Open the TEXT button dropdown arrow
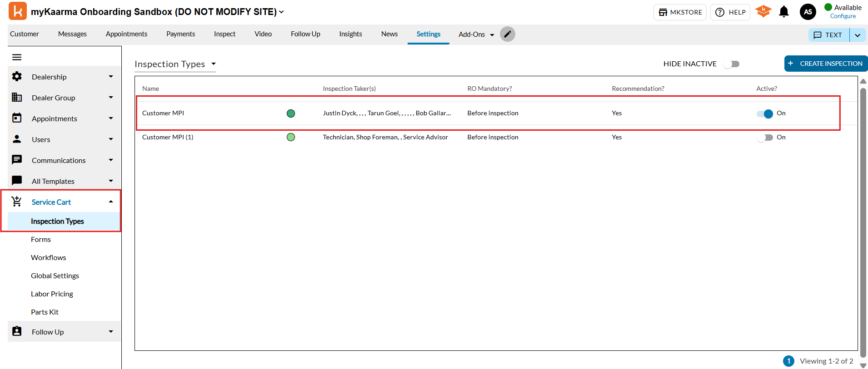The width and height of the screenshot is (868, 369). tap(858, 35)
